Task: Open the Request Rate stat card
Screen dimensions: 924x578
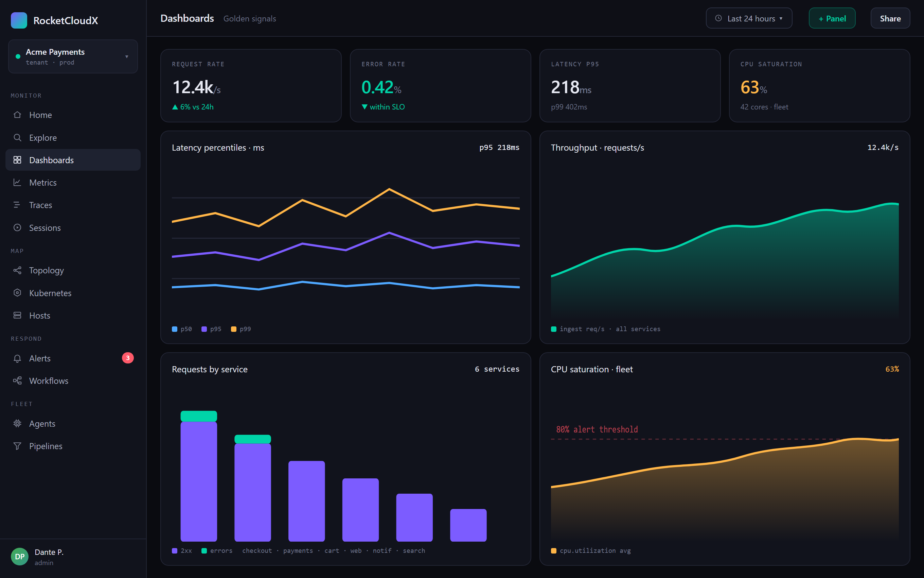Action: (x=251, y=86)
